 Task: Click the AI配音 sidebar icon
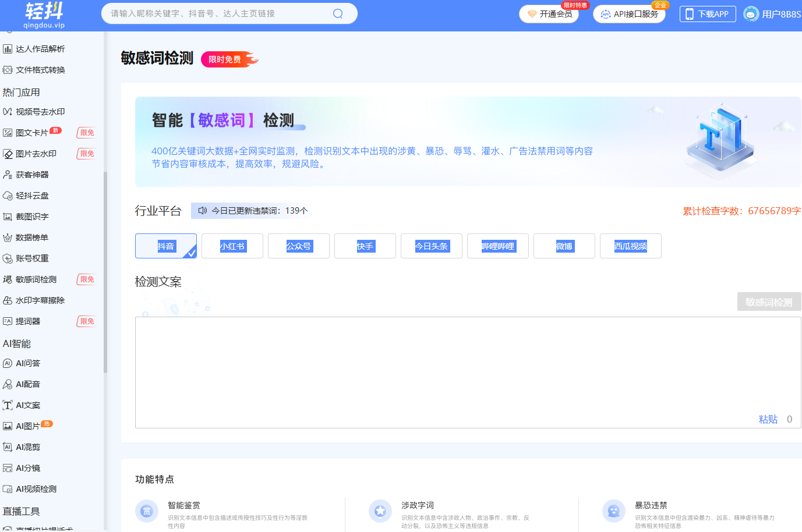[x=8, y=384]
